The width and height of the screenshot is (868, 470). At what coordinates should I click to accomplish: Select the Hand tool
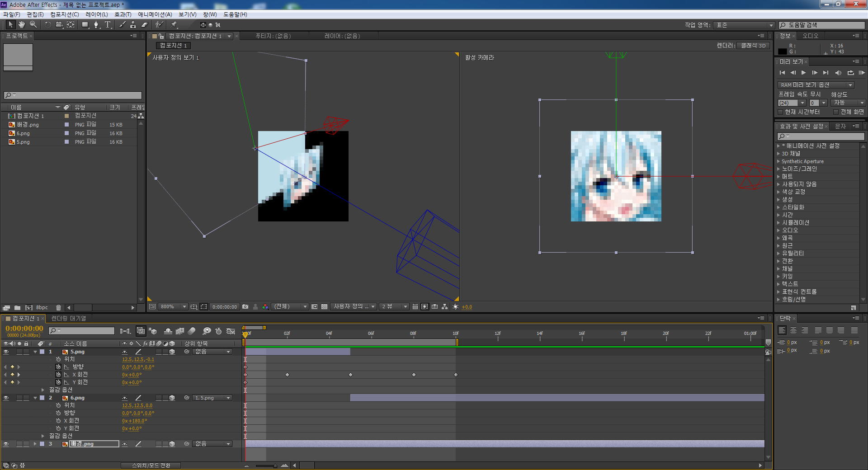coord(22,25)
